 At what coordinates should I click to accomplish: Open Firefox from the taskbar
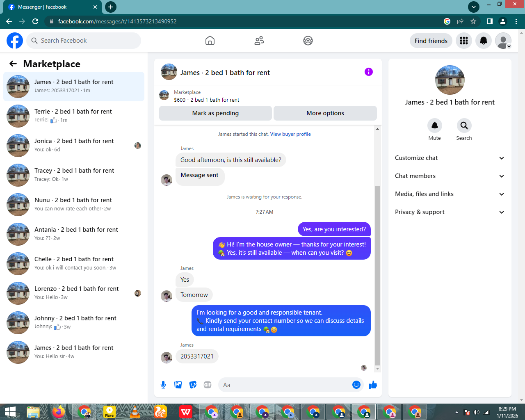[x=59, y=412]
